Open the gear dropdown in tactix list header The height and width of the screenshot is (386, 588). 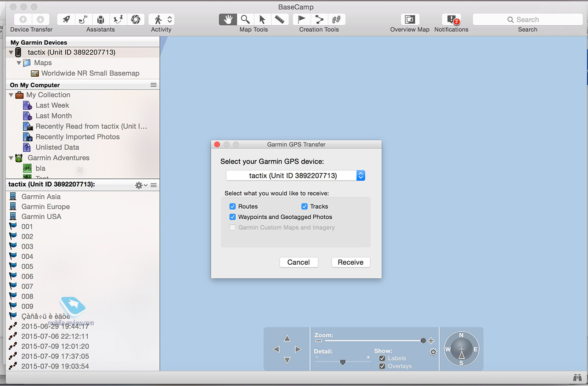click(x=141, y=185)
